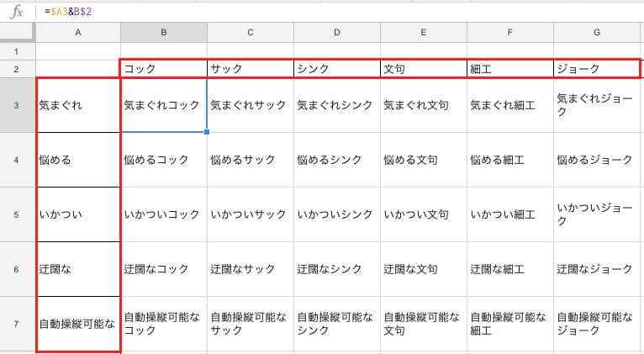Click the formula bar input =$A3&B$2
The width and height of the screenshot is (644, 354).
(x=340, y=12)
